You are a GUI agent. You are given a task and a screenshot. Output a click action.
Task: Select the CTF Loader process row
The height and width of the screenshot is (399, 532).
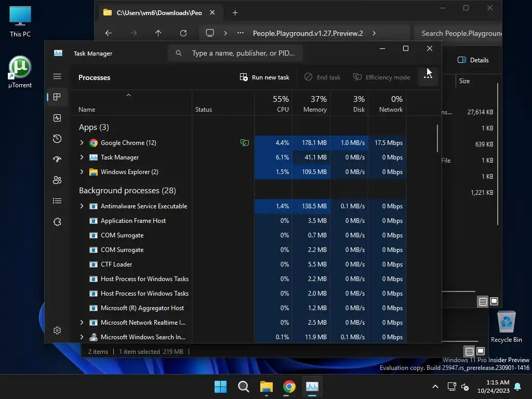(238, 264)
